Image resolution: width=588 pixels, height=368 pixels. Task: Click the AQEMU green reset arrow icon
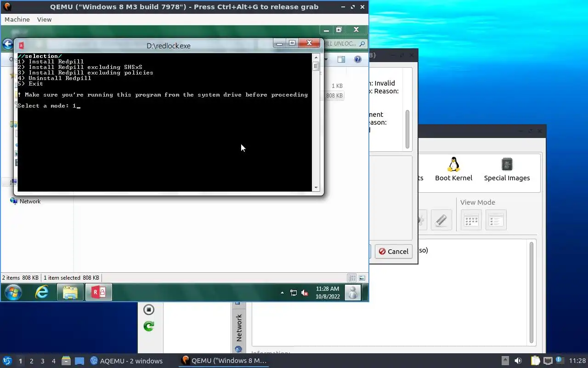point(148,326)
